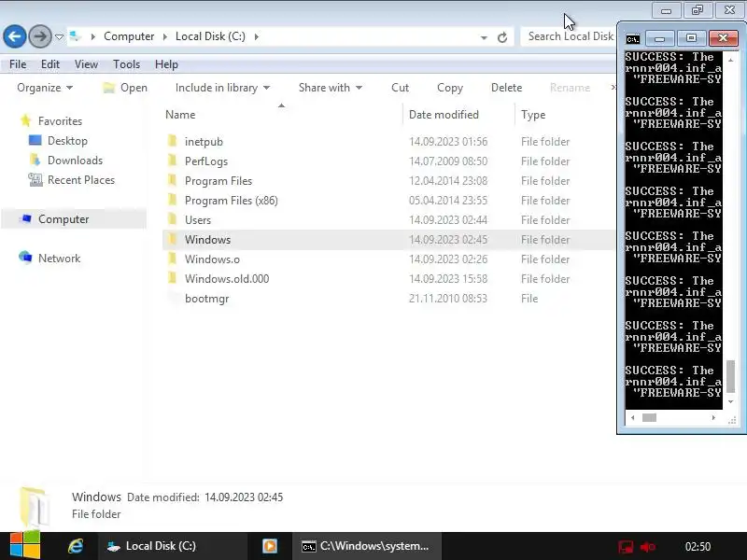Refresh the Local Disk folder view
747x560 pixels.
(x=502, y=37)
